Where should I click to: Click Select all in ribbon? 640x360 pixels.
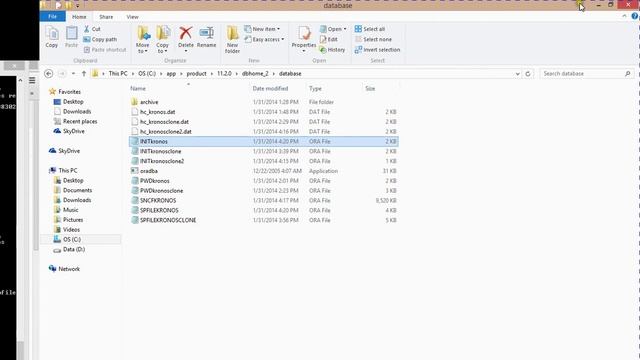click(x=370, y=29)
